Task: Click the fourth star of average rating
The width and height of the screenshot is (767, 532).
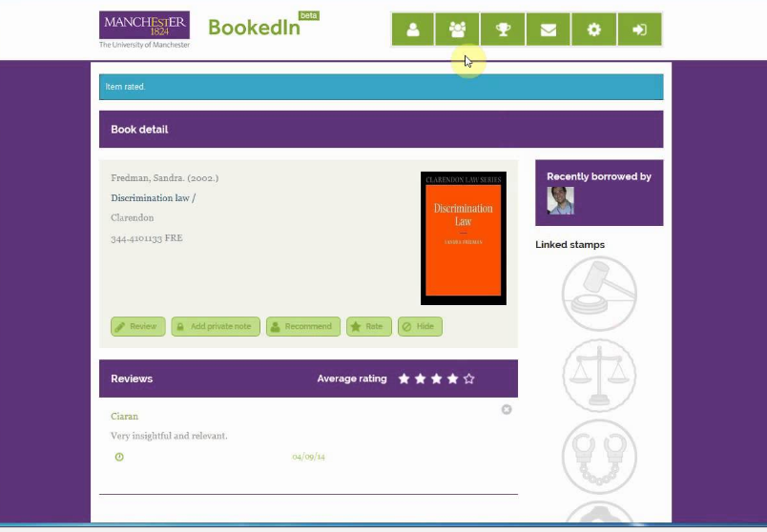Action: (452, 379)
